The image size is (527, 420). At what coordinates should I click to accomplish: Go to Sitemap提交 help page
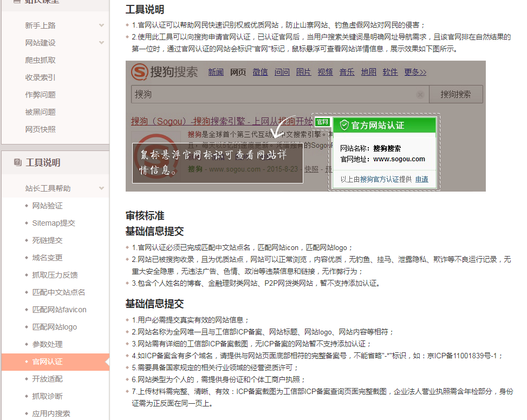pyautogui.click(x=54, y=223)
